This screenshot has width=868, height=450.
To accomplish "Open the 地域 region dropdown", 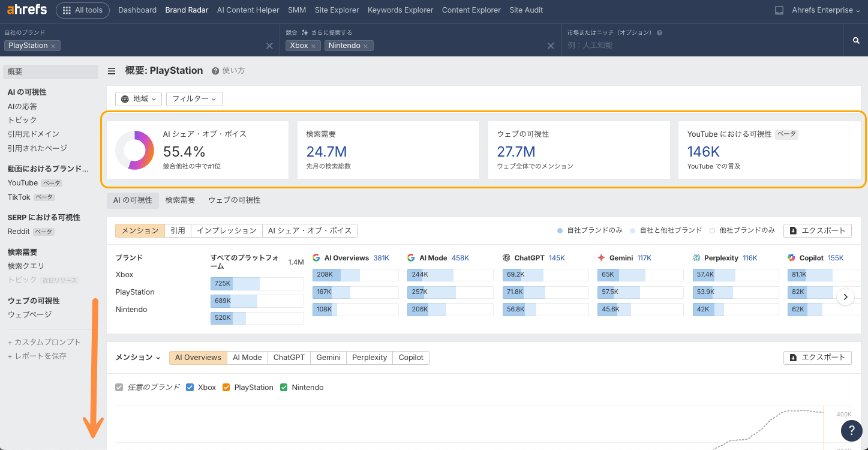I will [x=139, y=99].
